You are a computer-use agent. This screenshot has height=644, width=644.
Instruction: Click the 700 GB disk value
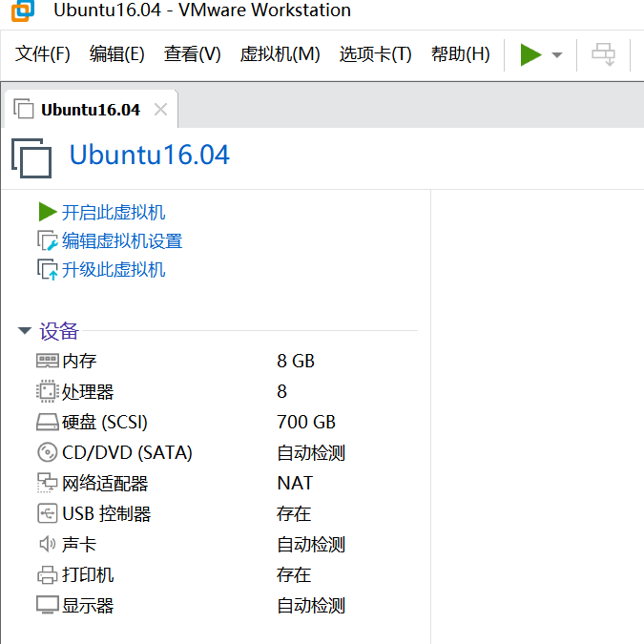point(306,422)
